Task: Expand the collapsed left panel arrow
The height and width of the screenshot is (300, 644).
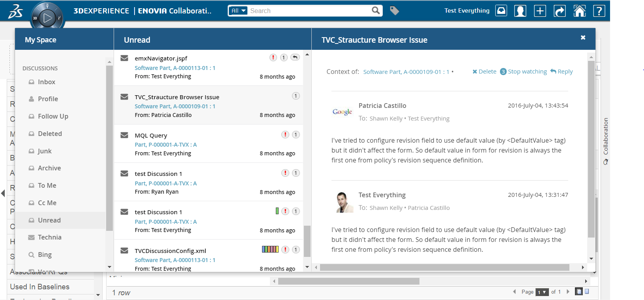Action: point(3,193)
